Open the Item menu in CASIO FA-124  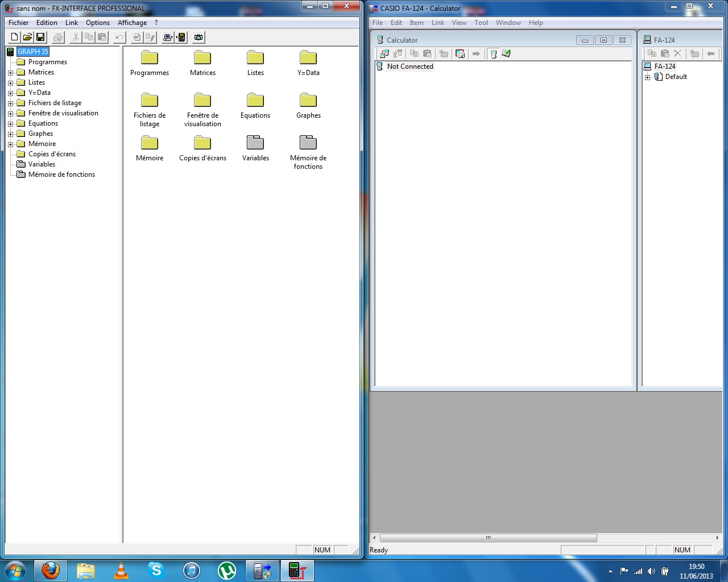pos(416,23)
